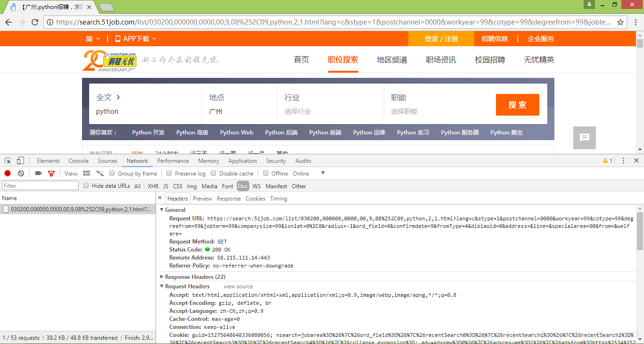
Task: Check Hide data URLs checkbox
Action: [86, 185]
